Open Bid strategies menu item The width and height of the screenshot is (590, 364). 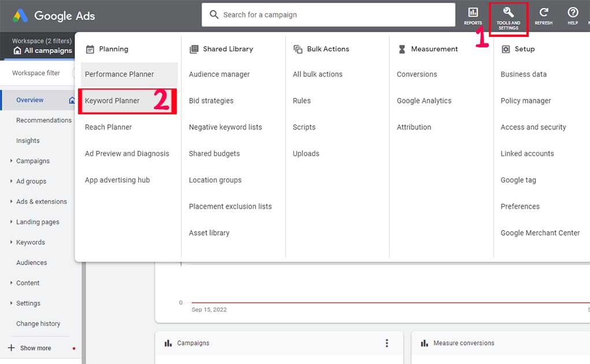(211, 101)
